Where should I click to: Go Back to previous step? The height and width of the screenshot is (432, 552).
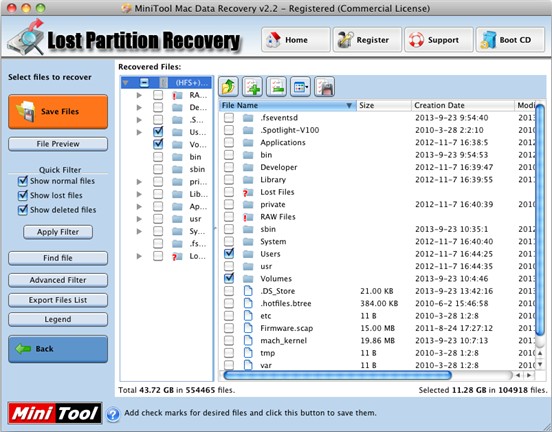(x=58, y=349)
